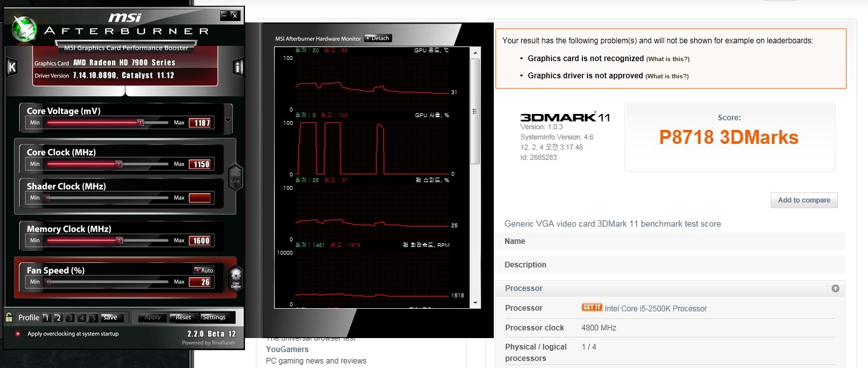Click the hardware monitor scrollbar thumb
868x368 pixels.
tap(474, 111)
